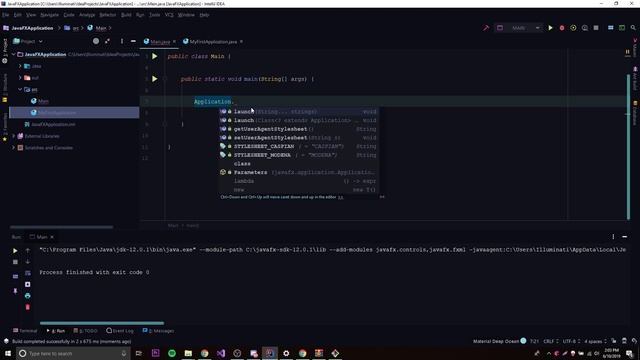Open the Messages tool window
The image size is (640, 360).
[x=158, y=331]
